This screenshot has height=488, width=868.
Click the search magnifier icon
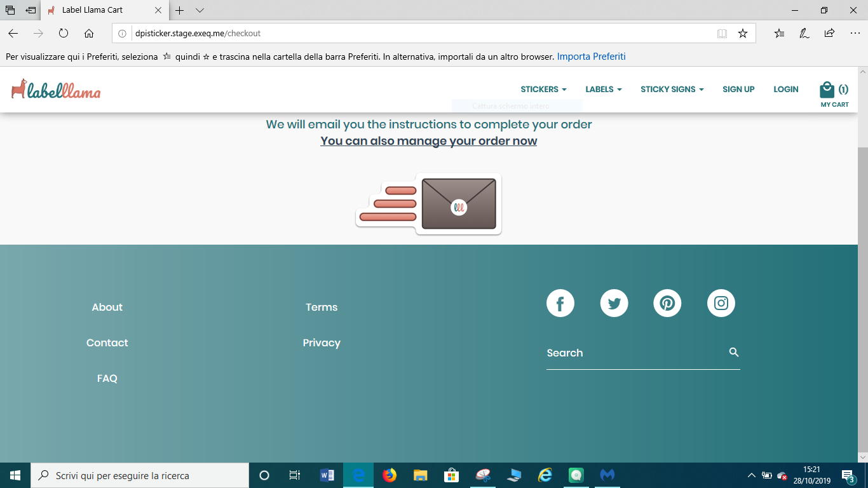click(x=734, y=352)
